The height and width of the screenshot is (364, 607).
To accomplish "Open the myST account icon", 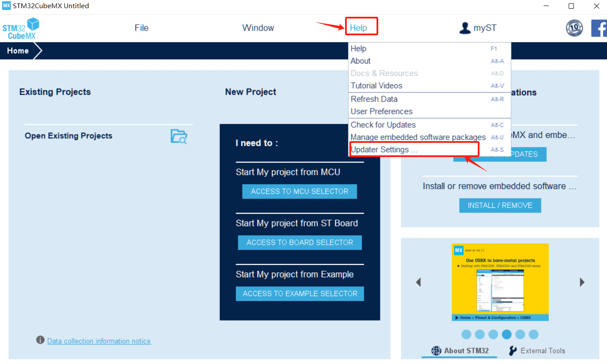I will (465, 28).
